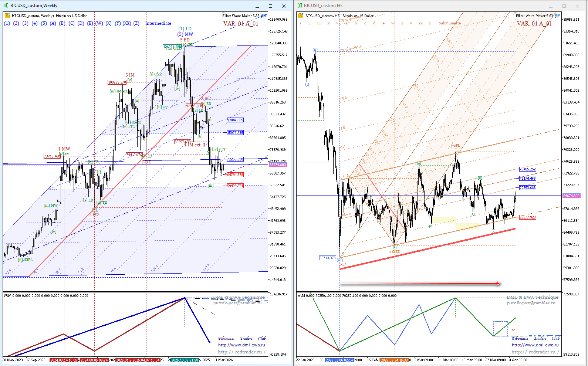
Task: Click the candlestick icon in H3 window title
Action: coord(299,6)
